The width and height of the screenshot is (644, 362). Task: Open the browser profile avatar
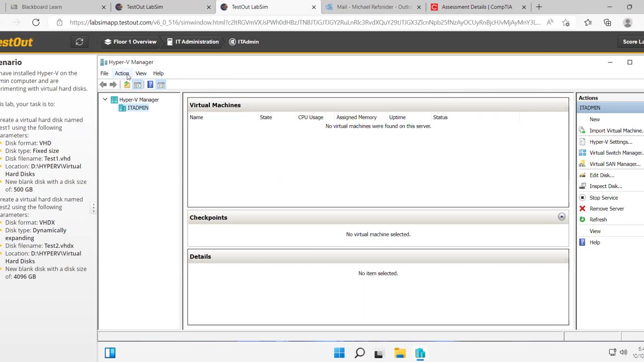coord(627,23)
